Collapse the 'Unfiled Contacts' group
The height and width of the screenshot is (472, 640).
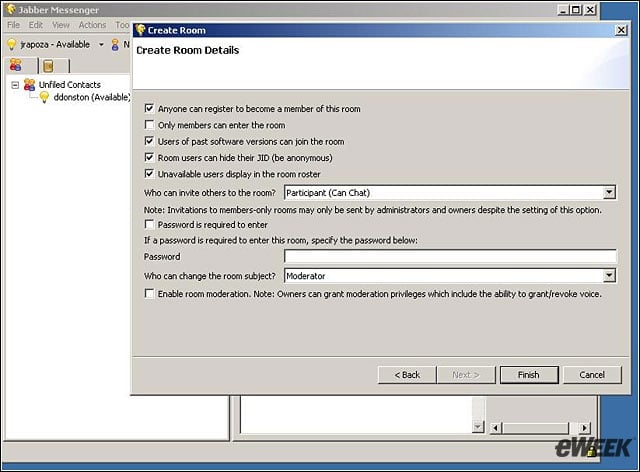pyautogui.click(x=15, y=85)
